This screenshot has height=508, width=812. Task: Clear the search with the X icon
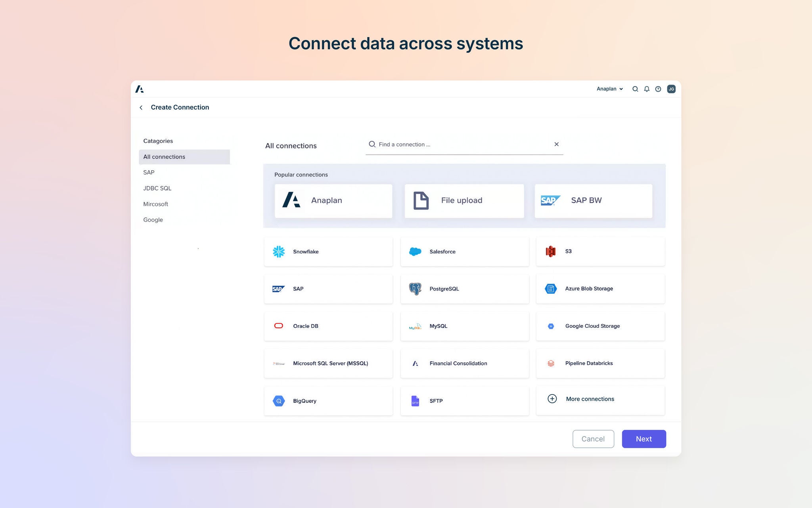(x=557, y=144)
